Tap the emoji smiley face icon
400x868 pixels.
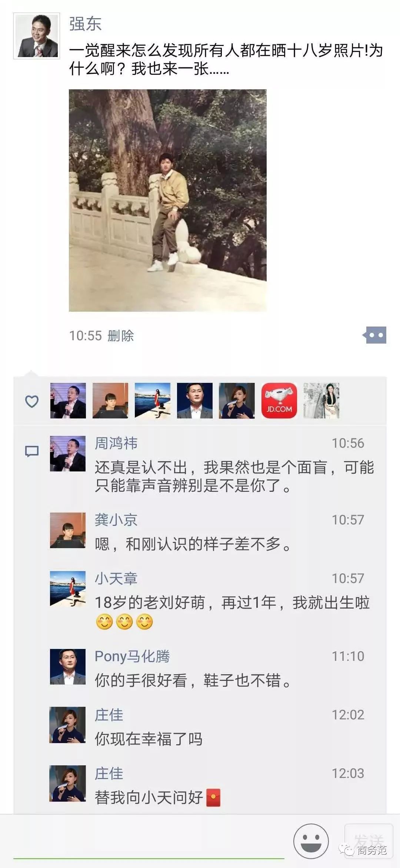(311, 841)
